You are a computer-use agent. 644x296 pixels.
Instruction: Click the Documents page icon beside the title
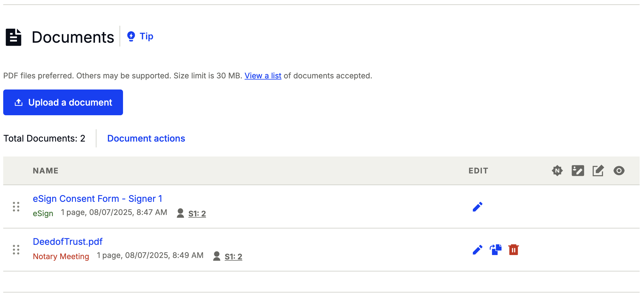[13, 37]
